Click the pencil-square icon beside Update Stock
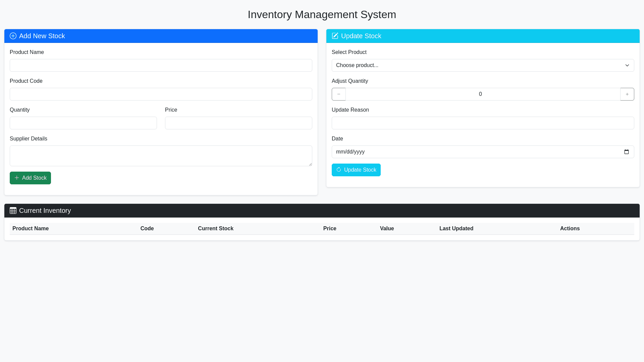The height and width of the screenshot is (362, 644). [335, 36]
